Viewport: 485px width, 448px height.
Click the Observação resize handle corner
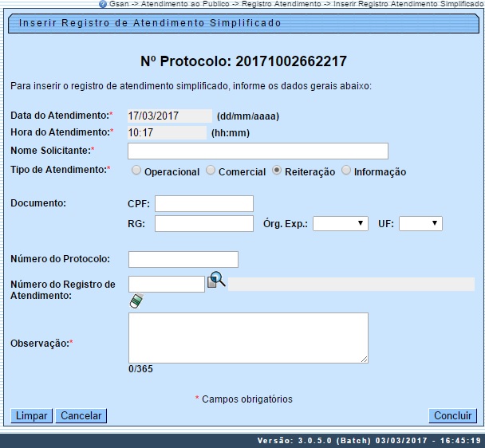[365, 360]
